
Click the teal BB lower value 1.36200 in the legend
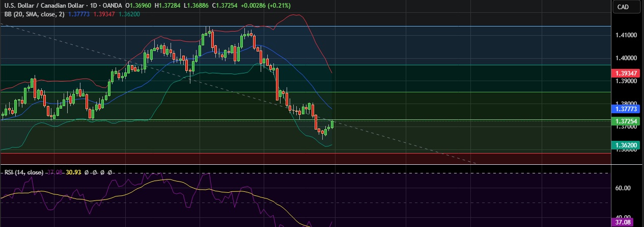(x=129, y=14)
